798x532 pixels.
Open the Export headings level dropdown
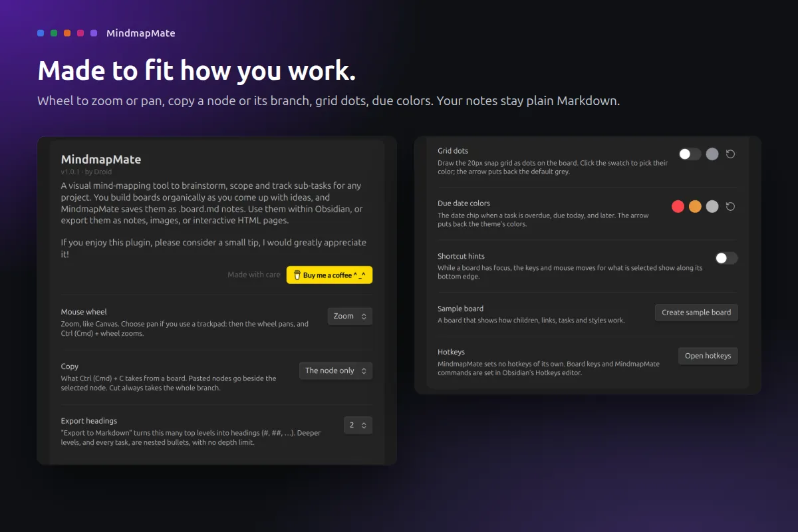[x=358, y=425]
